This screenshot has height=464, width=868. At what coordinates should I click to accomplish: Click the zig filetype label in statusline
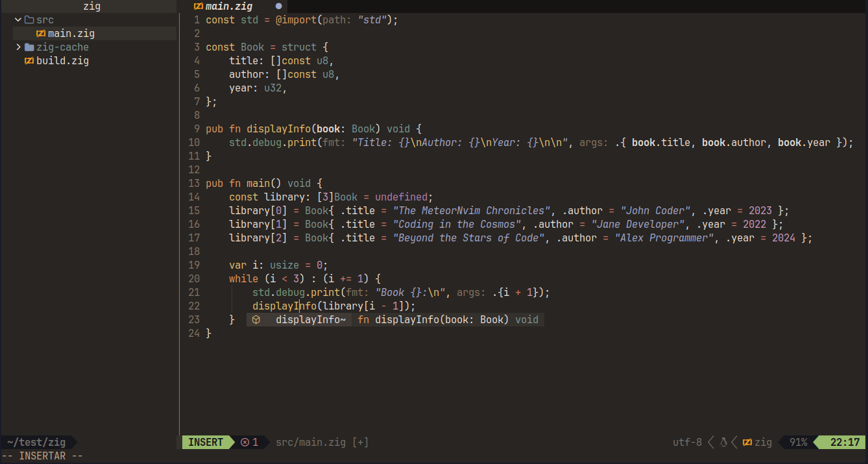(764, 443)
